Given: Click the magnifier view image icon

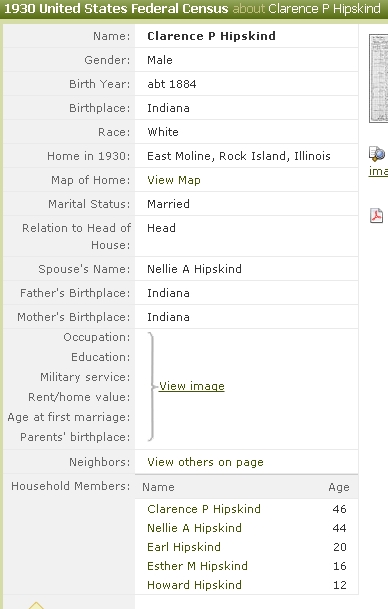Looking at the screenshot, I should (377, 154).
